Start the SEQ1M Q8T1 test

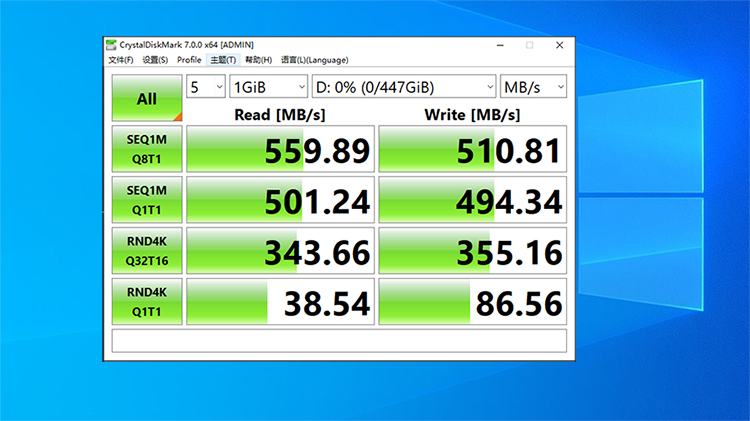tap(147, 149)
